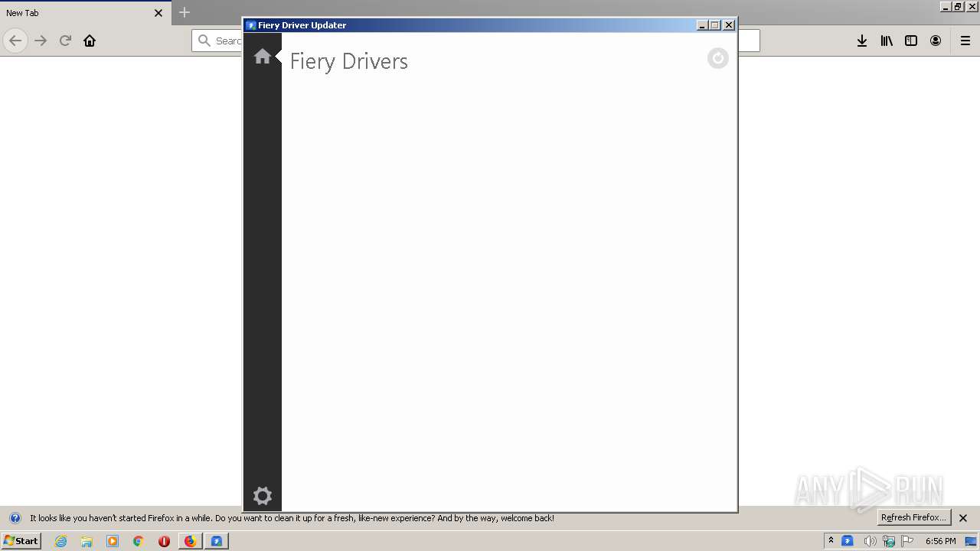Dismiss the Firefox notification bar

tap(963, 518)
